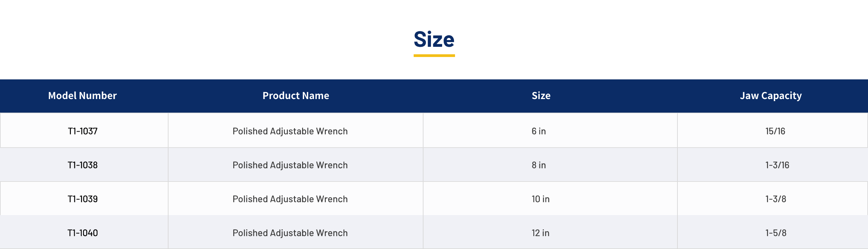Select the 1-3/16 jaw capacity value

point(777,165)
